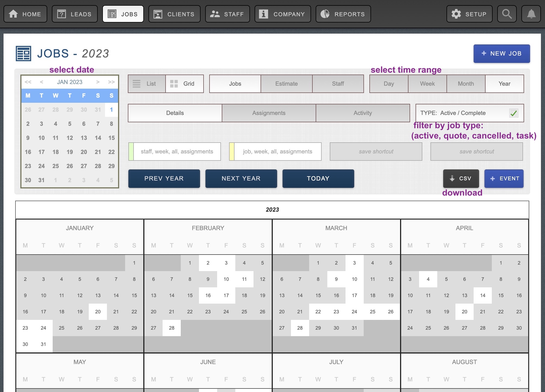Switch to List view

coord(147,84)
